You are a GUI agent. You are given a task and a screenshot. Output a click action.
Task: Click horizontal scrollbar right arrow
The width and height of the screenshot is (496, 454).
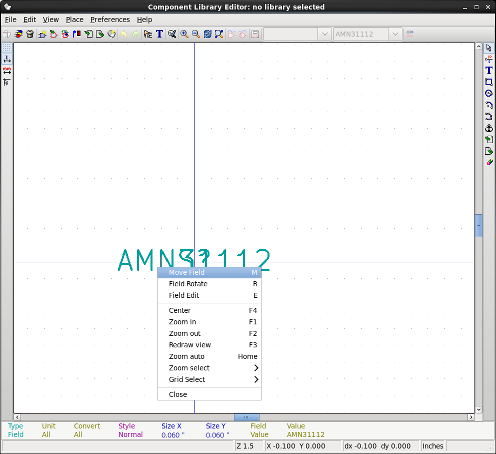click(471, 417)
